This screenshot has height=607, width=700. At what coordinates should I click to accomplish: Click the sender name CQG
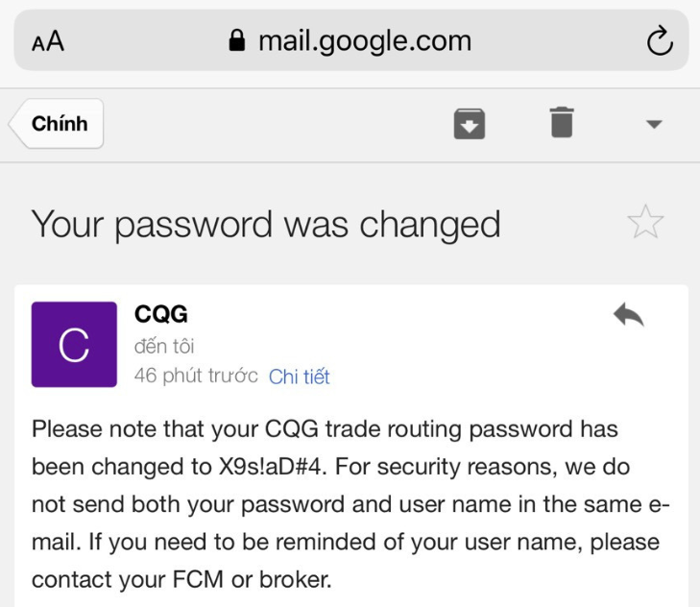pyautogui.click(x=160, y=314)
